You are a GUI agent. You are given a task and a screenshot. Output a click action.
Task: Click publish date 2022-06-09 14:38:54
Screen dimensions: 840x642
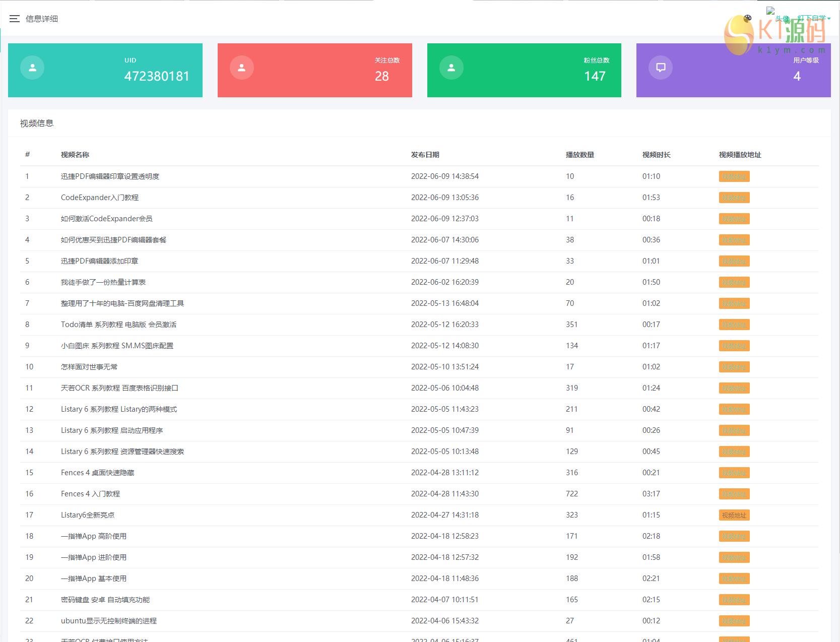point(445,176)
